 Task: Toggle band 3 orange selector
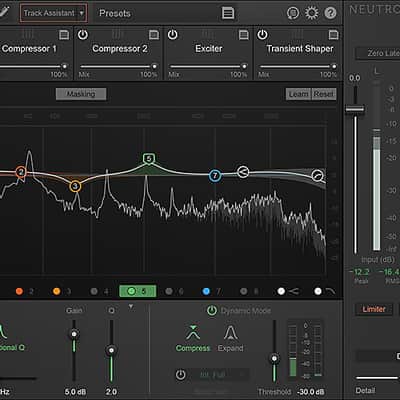57,291
